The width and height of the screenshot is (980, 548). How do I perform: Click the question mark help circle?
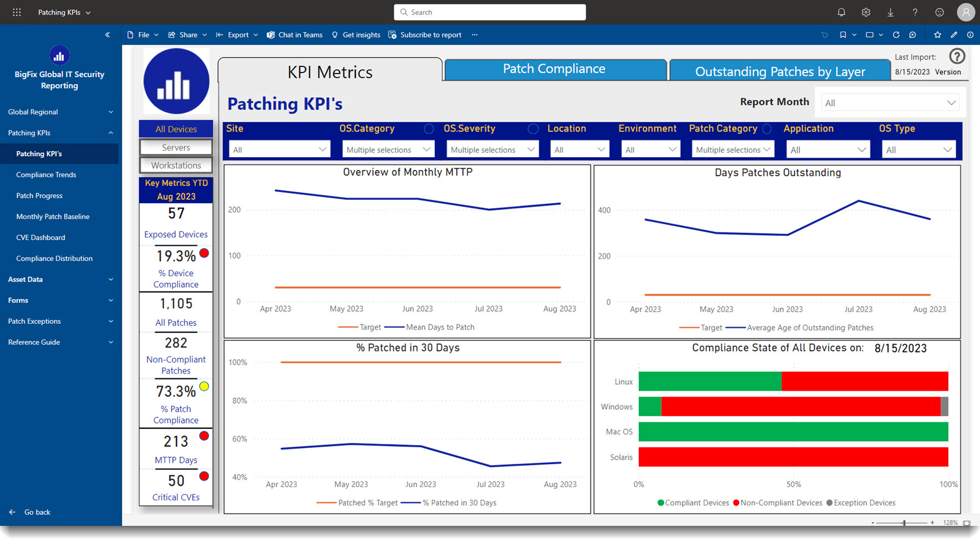[957, 56]
